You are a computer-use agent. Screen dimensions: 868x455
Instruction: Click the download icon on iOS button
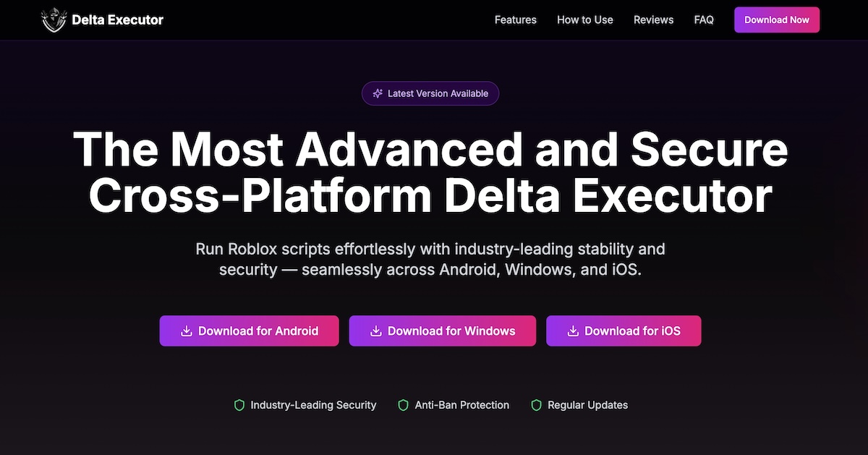pyautogui.click(x=571, y=331)
